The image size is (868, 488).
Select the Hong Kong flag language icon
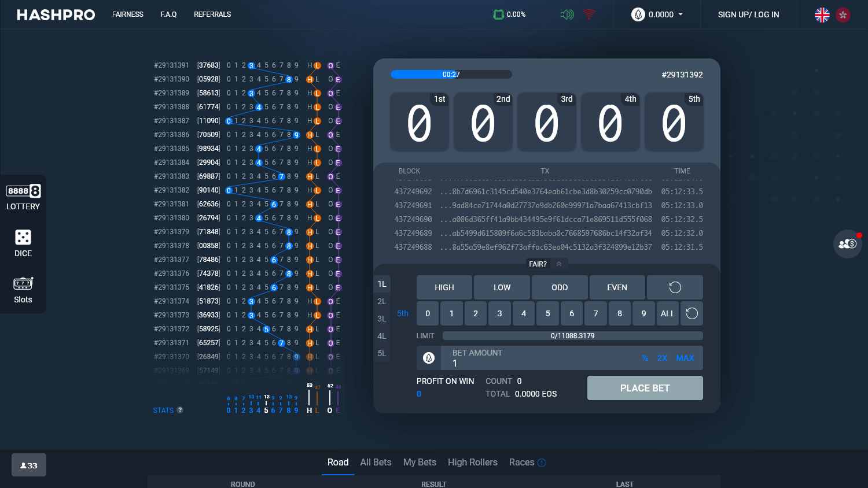point(843,14)
